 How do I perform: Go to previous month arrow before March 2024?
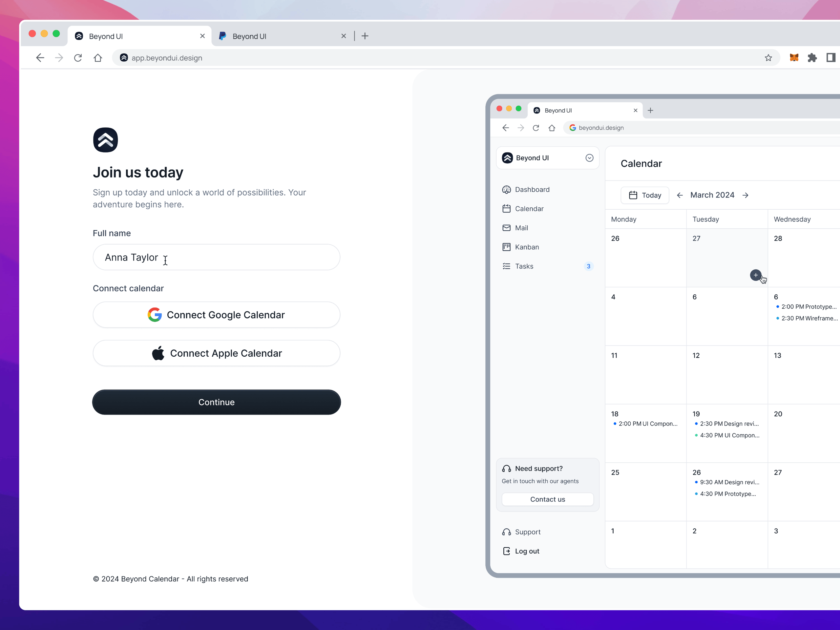coord(680,195)
